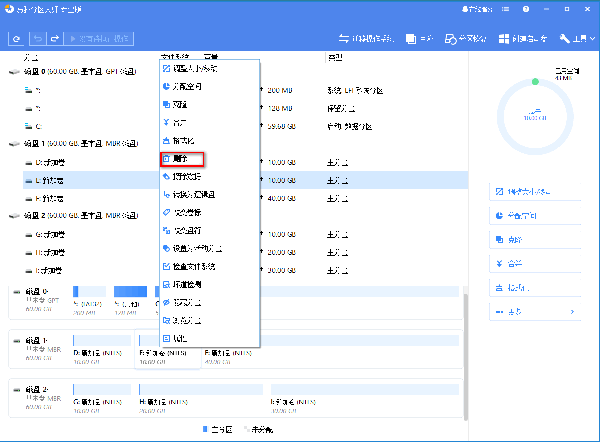Expand the More option in right panel
Viewport: 600px width, 442px height.
click(536, 313)
